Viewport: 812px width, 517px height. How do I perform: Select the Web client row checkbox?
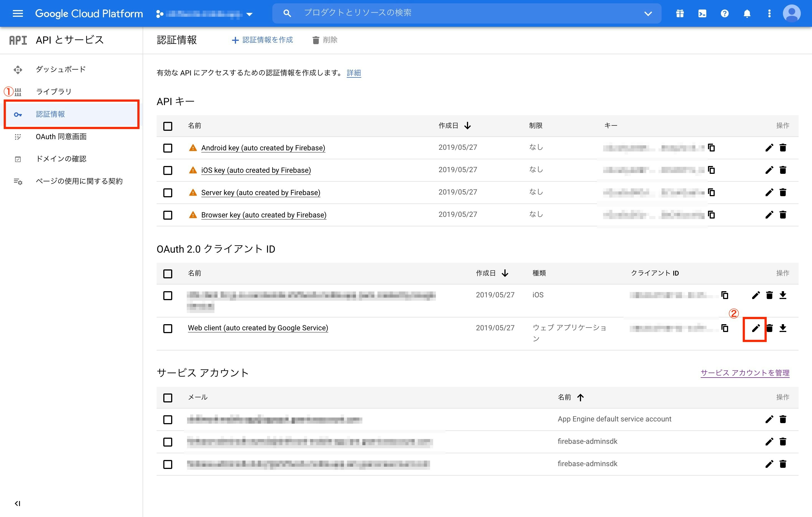click(167, 328)
